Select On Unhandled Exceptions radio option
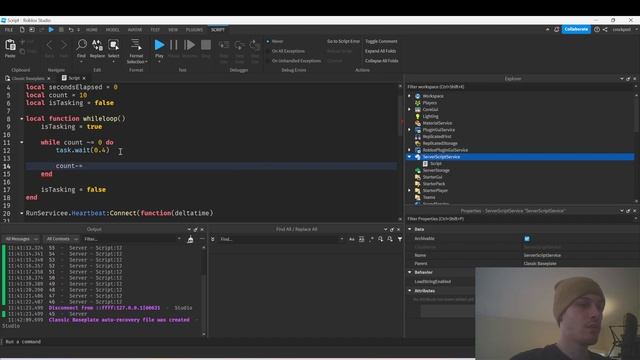The width and height of the screenshot is (640, 360). [268, 61]
